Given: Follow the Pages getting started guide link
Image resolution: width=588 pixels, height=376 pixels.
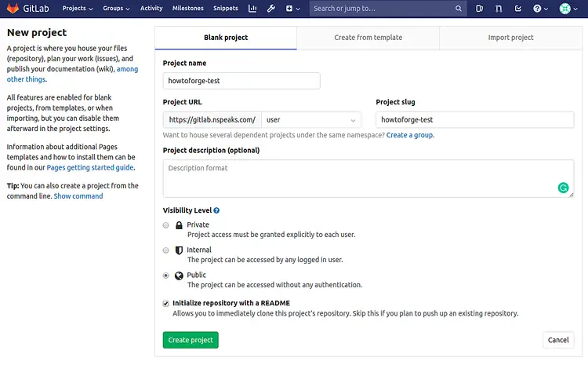Looking at the screenshot, I should 90,167.
